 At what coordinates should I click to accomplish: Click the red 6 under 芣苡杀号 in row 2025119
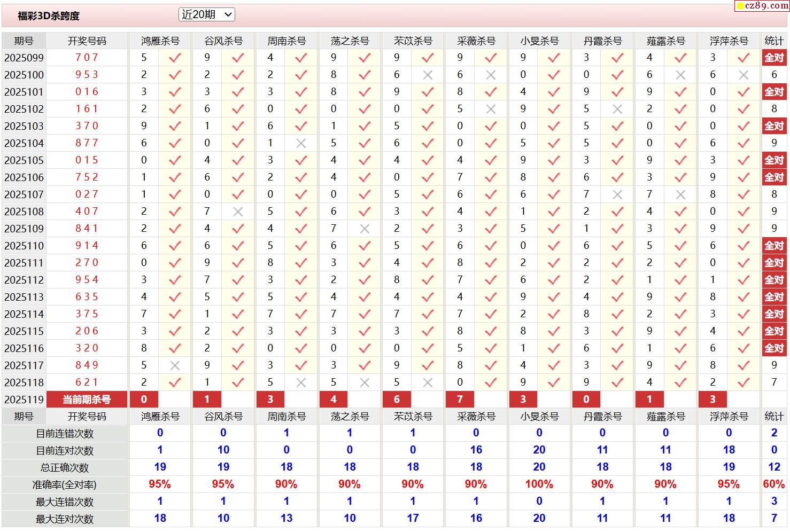(x=397, y=400)
